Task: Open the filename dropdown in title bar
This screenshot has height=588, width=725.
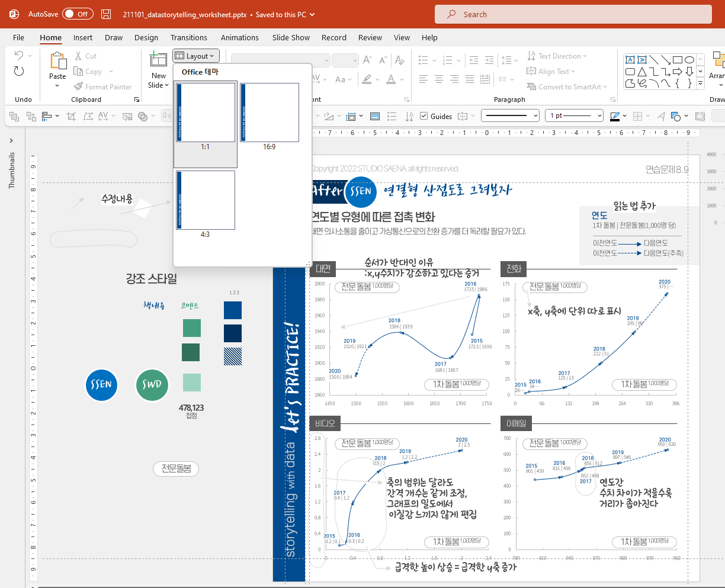Action: point(312,14)
